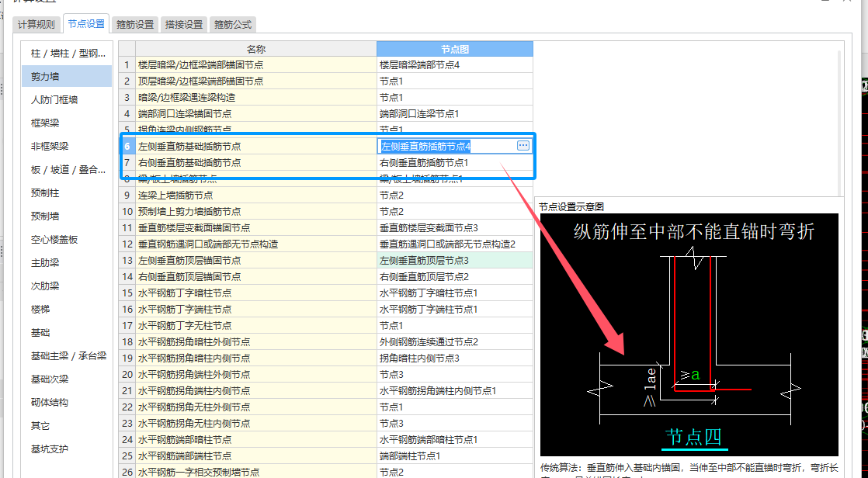Click cell 水平钢筋拐角端柱内侧节点1
This screenshot has height=478, width=868.
click(454, 390)
